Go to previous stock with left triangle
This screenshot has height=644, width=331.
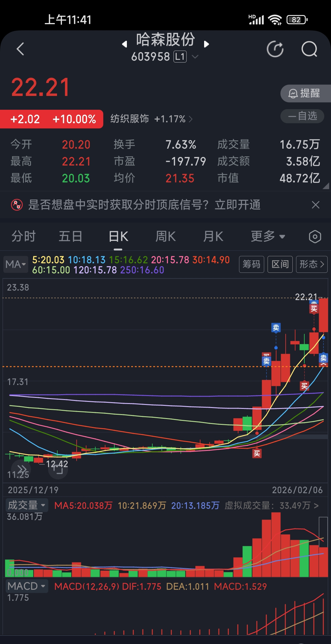tap(124, 44)
